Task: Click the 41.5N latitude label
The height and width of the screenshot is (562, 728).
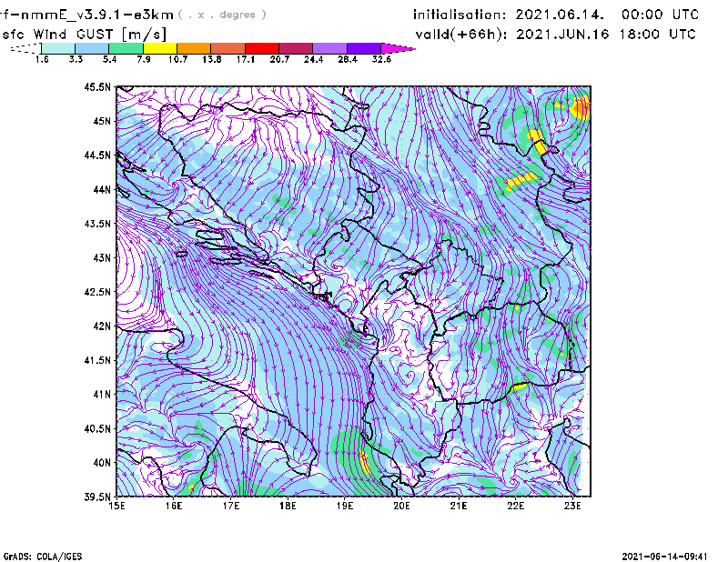Action: [97, 360]
